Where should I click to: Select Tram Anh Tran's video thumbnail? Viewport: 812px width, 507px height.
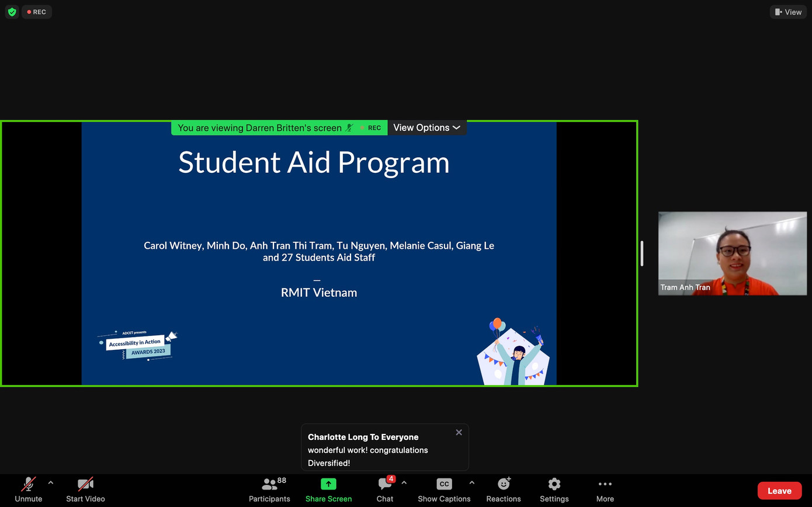[x=732, y=254]
